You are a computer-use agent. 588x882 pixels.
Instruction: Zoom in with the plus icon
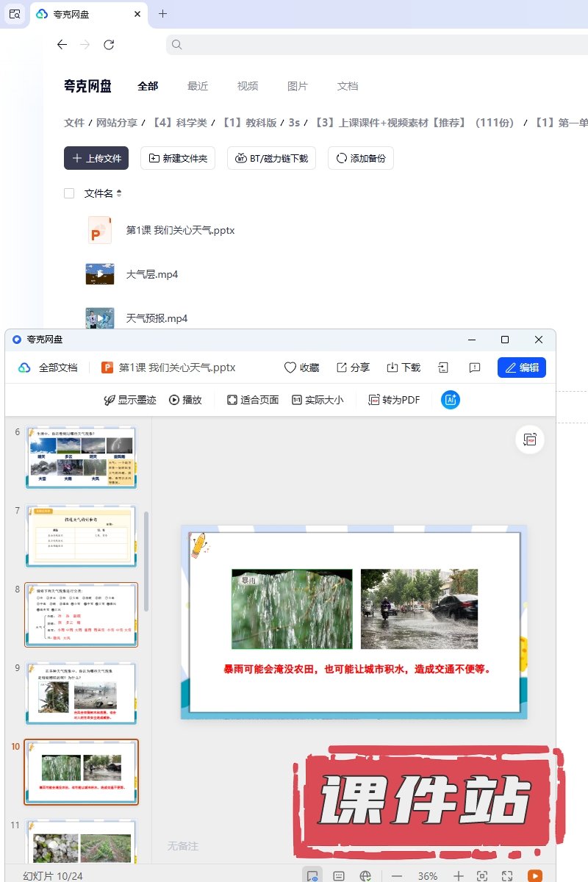458,875
